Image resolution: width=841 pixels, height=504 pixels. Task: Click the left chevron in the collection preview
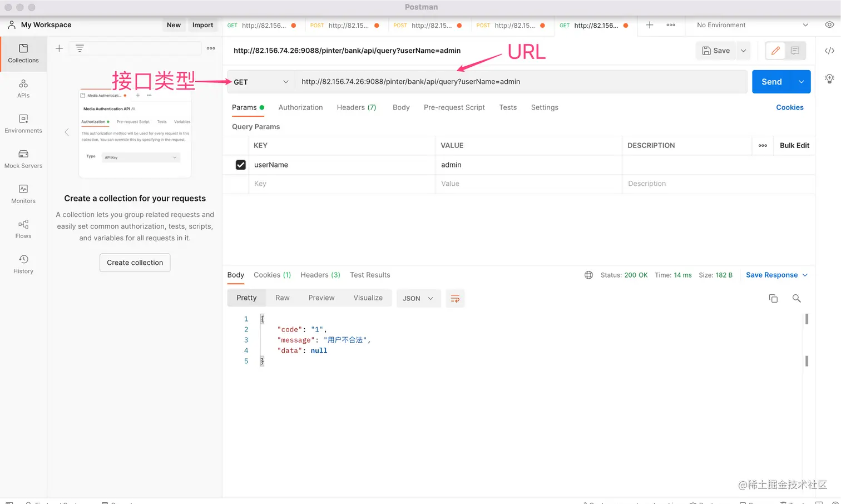pyautogui.click(x=67, y=132)
